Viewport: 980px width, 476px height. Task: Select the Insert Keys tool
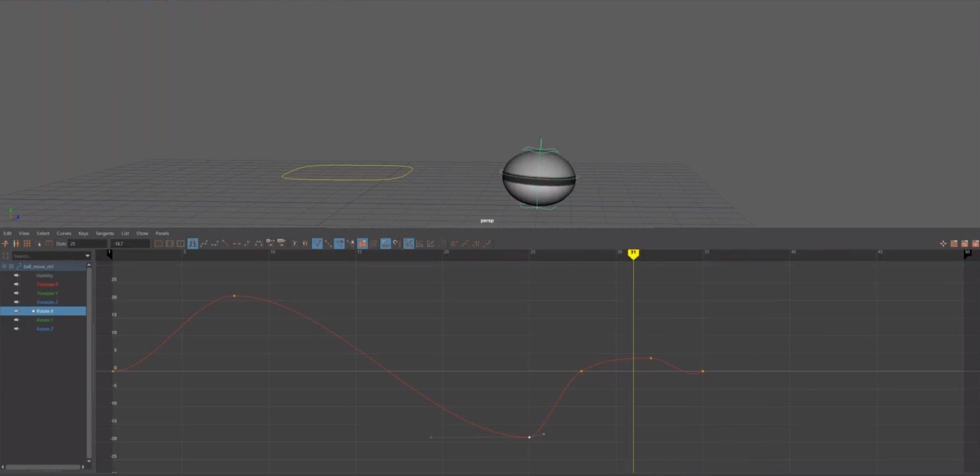click(x=16, y=244)
